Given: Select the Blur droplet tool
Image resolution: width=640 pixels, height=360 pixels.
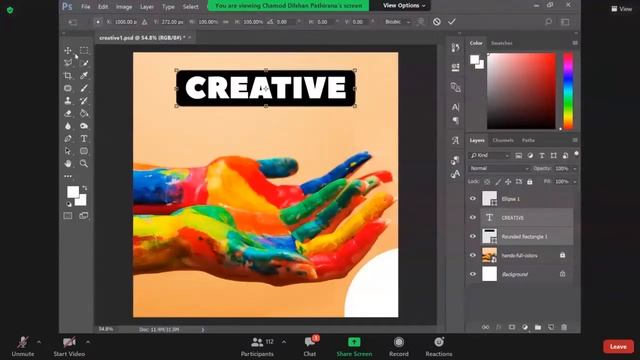Looking at the screenshot, I should 68,126.
